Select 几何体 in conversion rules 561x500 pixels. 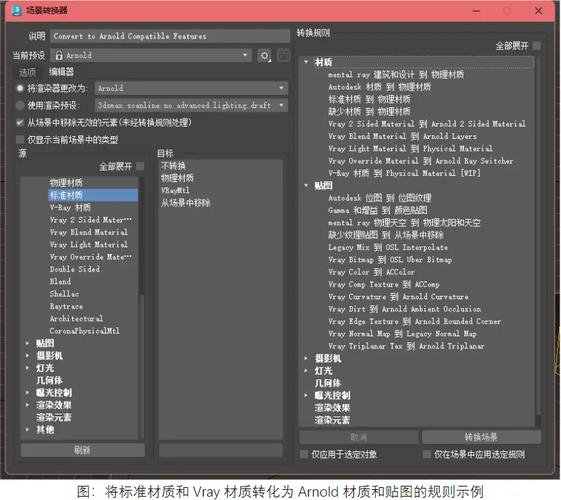coord(328,383)
